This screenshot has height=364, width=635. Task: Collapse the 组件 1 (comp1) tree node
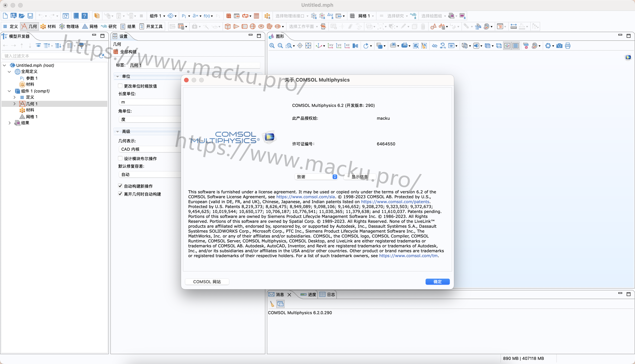9,91
